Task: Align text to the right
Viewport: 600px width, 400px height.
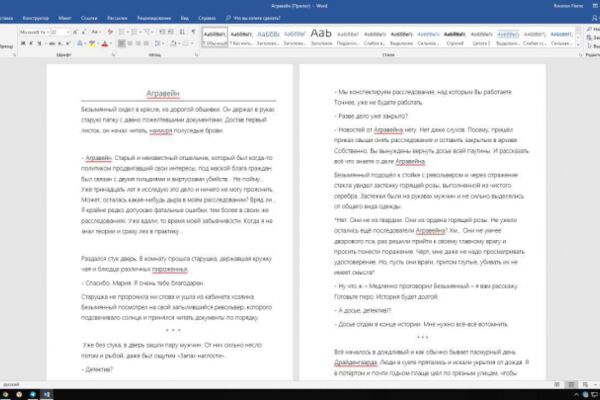Action: [138, 43]
